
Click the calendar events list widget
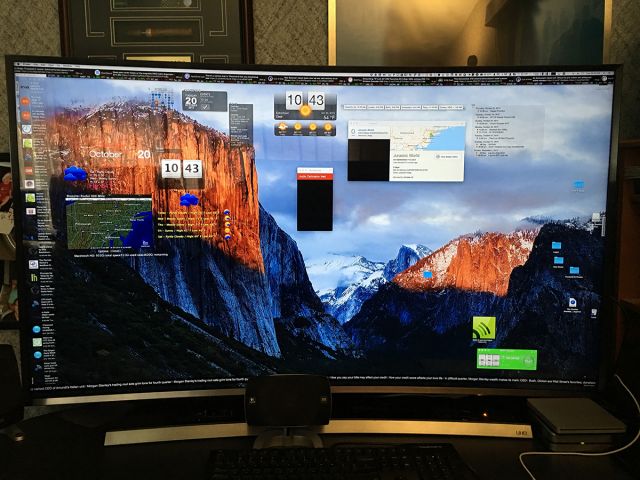508,131
